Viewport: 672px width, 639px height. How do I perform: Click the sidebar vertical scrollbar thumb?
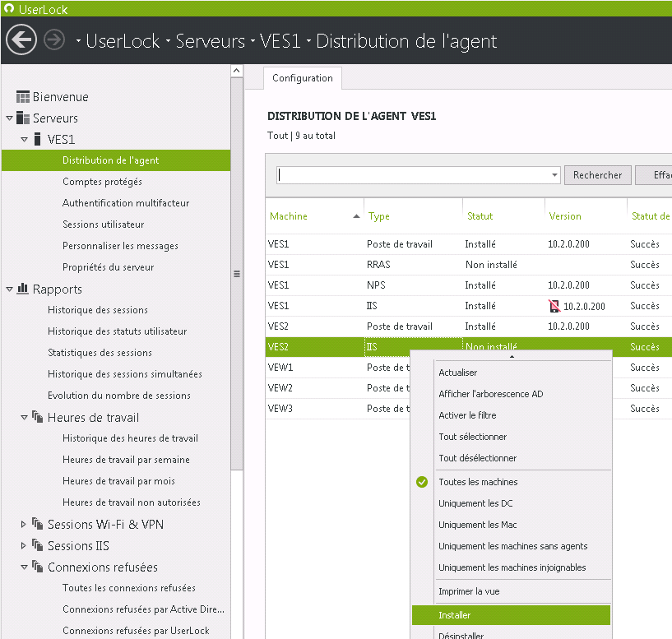pos(237,274)
